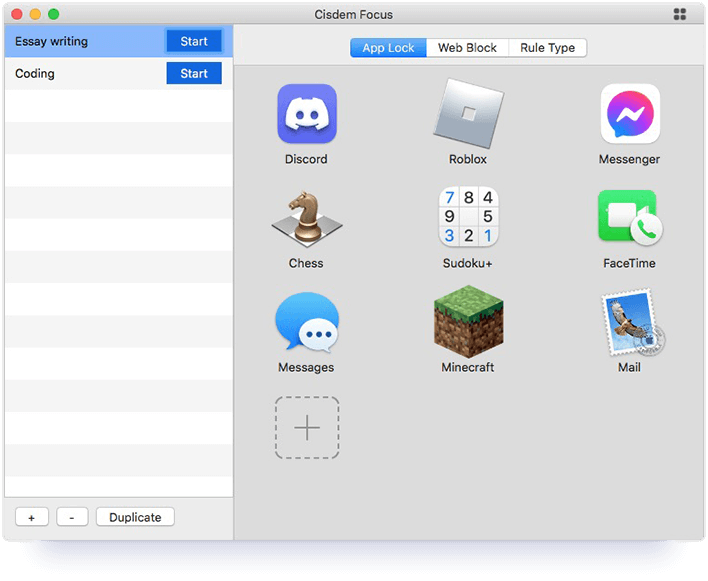The image size is (708, 581).
Task: Select the Messenger app icon
Action: (x=630, y=114)
